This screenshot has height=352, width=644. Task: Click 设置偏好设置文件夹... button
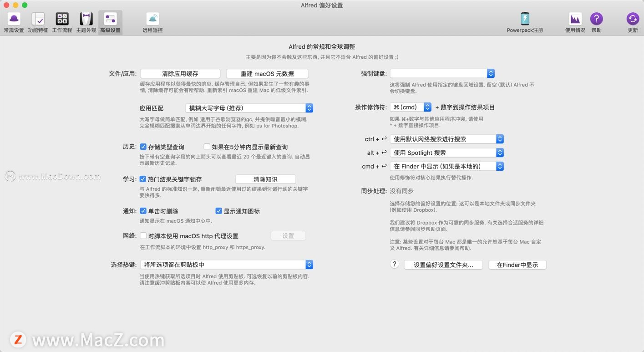(x=443, y=265)
